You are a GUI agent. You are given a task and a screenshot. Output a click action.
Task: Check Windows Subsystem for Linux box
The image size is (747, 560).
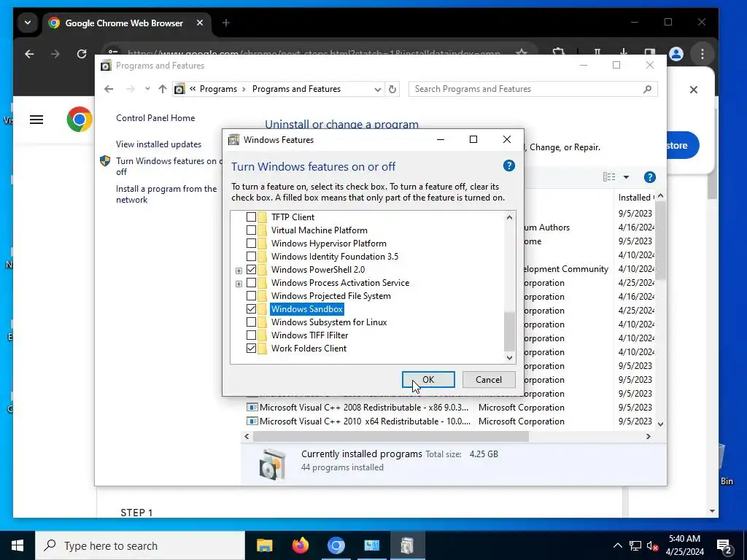click(x=251, y=322)
